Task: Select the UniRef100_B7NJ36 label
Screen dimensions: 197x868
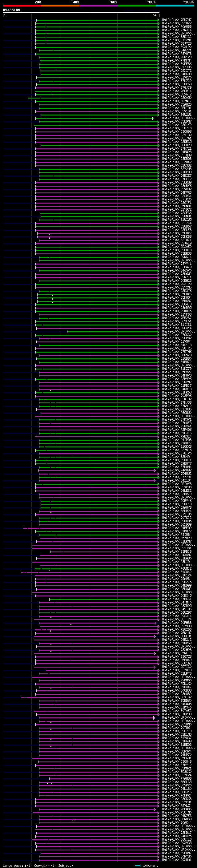Action: click(x=177, y=403)
